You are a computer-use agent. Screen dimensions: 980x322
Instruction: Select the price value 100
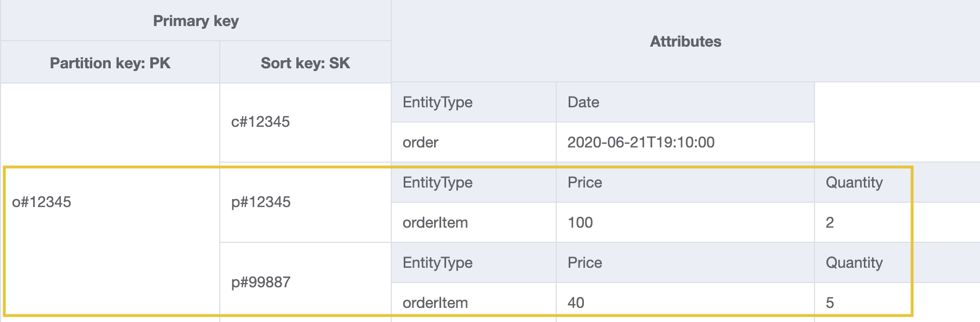(x=580, y=222)
